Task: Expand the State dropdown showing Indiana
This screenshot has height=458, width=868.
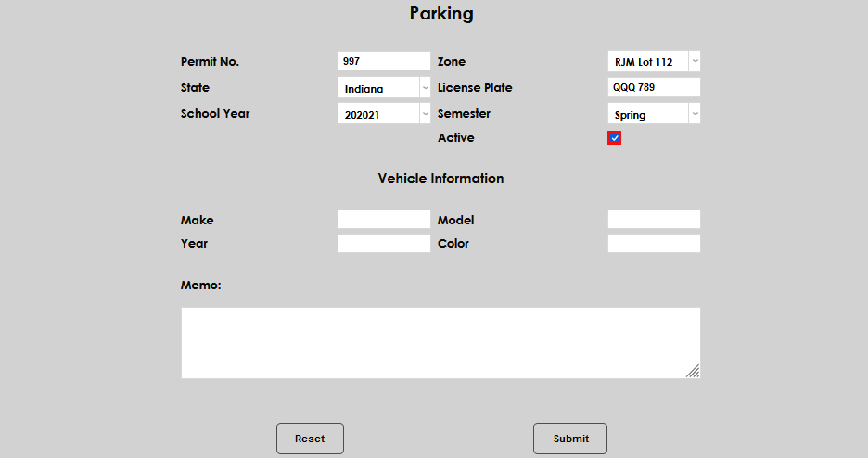Action: (384, 87)
